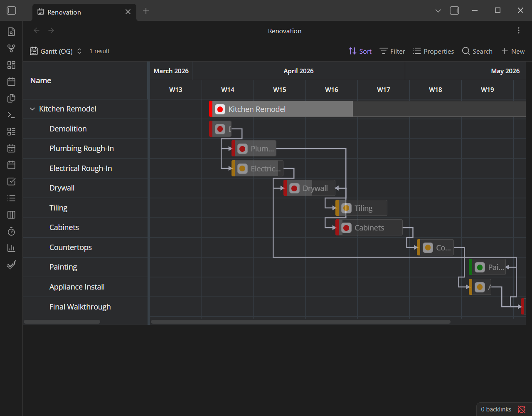Click the Name column horizontal scrollbar
The image size is (532, 416).
pyautogui.click(x=62, y=322)
